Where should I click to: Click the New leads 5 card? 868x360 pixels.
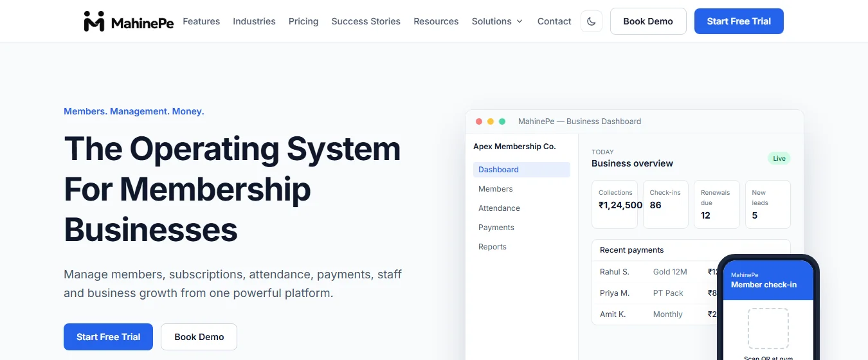click(x=768, y=204)
